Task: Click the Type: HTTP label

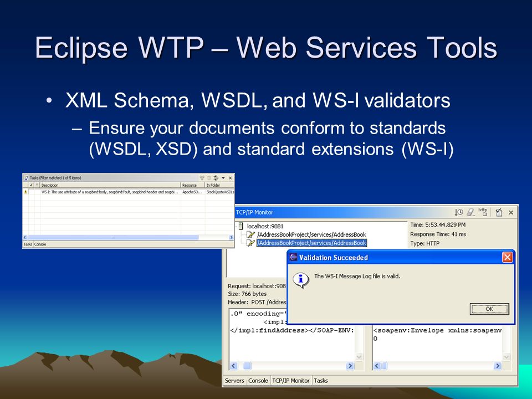Action: pyautogui.click(x=424, y=243)
